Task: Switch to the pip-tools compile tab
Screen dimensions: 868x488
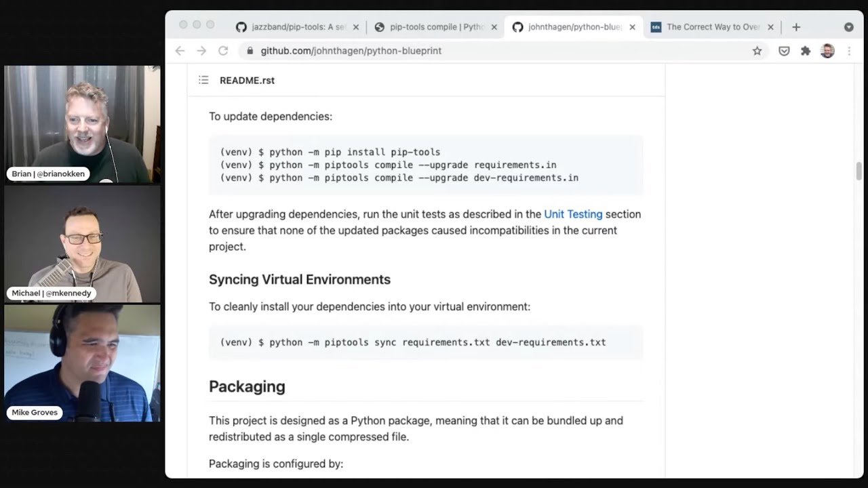Action: 430,27
